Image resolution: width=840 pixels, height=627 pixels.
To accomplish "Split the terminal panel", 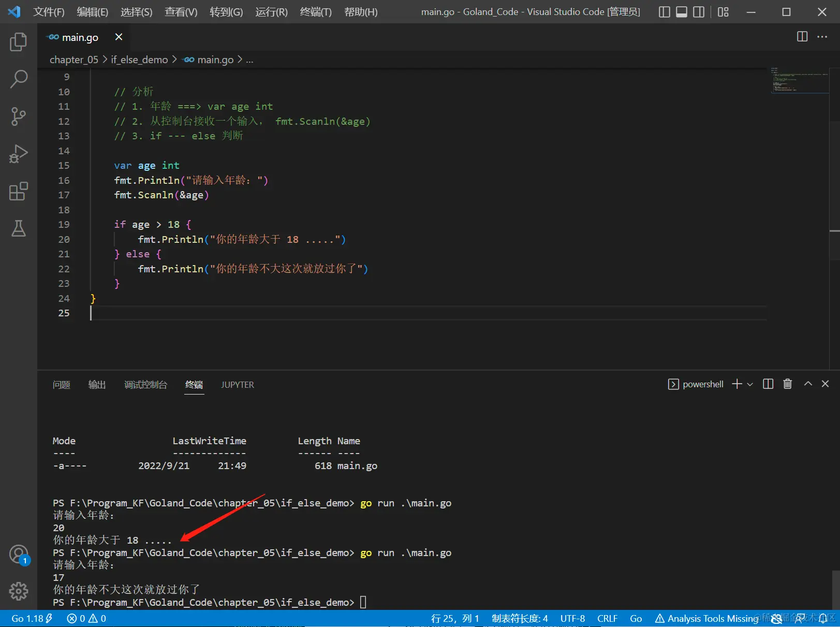I will pyautogui.click(x=768, y=384).
